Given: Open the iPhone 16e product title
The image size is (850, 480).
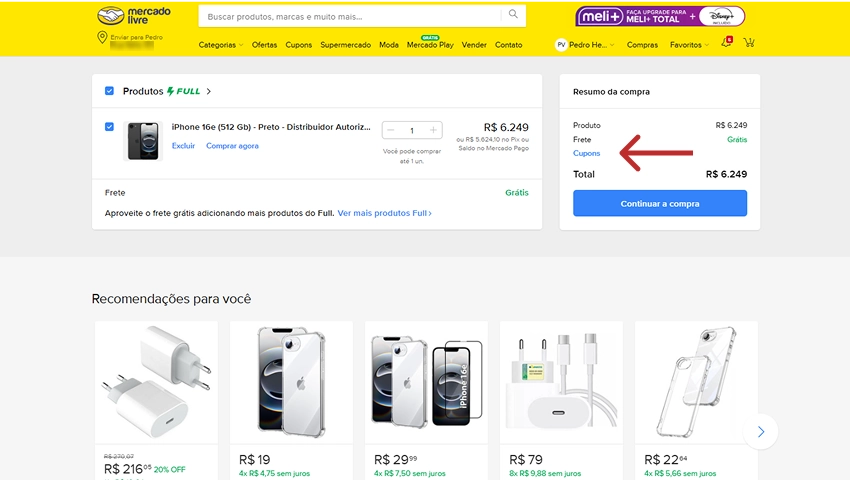Looking at the screenshot, I should click(271, 127).
